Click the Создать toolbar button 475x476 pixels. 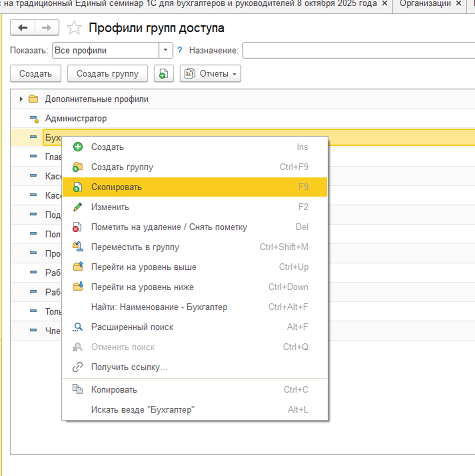[36, 74]
